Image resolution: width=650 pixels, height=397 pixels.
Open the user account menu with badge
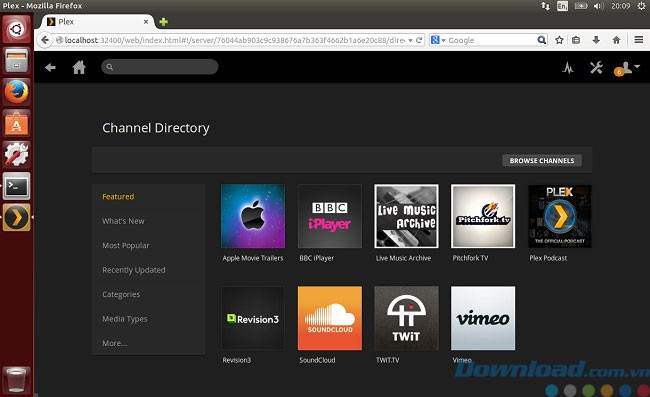pos(627,68)
